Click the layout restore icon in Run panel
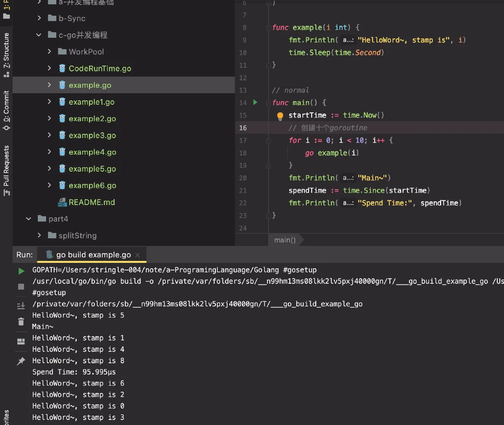Viewport: 504px width, 425px height. tap(21, 342)
